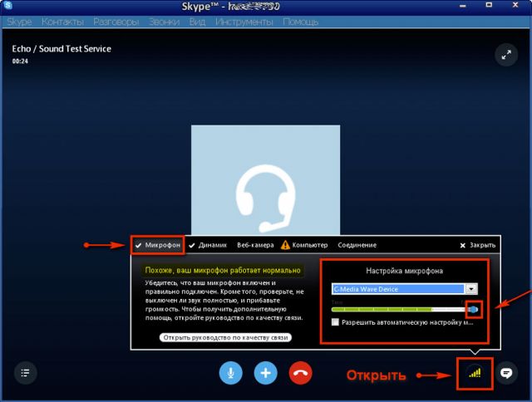Close the Skype window
The image size is (532, 402).
pos(515,5)
